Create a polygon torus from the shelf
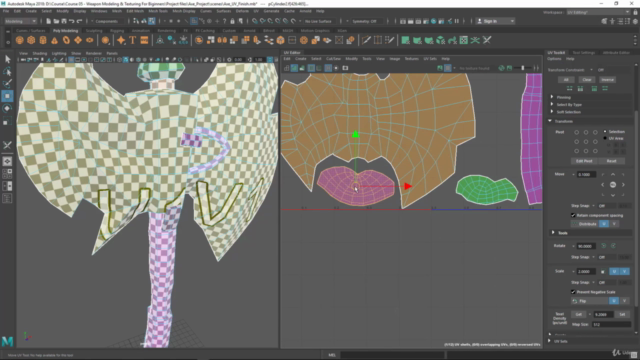Screen dimensions: 640x360 (66, 40)
